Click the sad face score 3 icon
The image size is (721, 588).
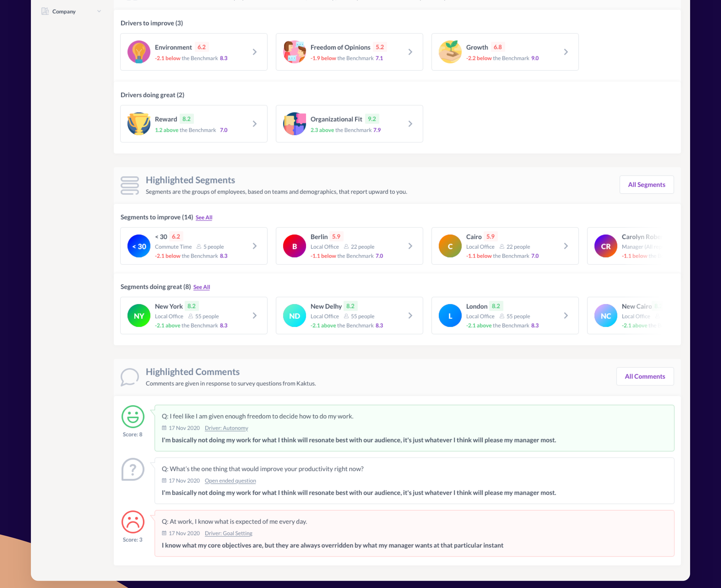[132, 522]
